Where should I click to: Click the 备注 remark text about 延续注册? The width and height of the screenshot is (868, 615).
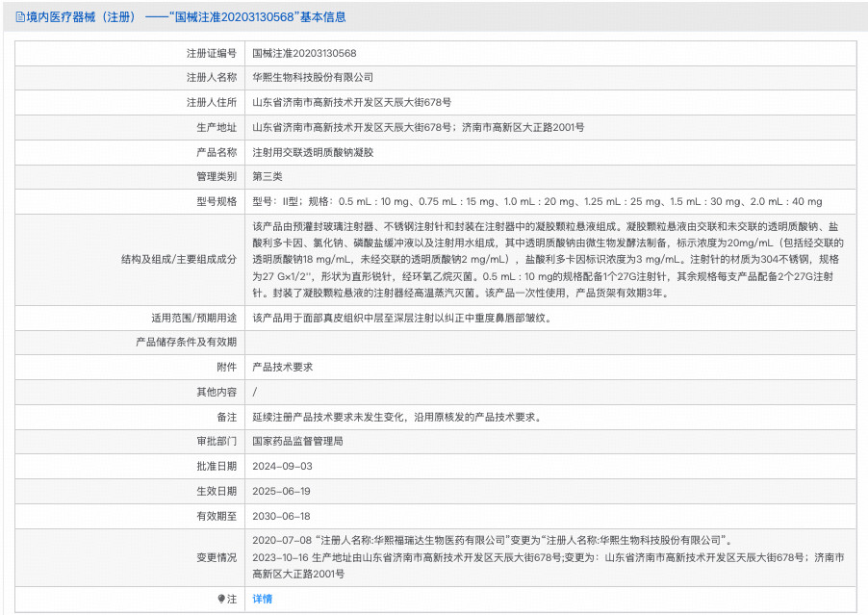[396, 417]
